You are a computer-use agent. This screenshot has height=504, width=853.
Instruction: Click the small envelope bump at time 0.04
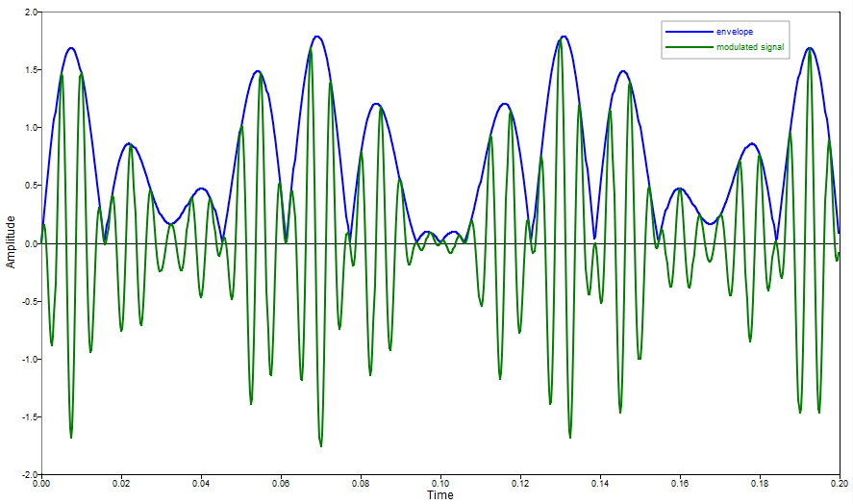200,189
